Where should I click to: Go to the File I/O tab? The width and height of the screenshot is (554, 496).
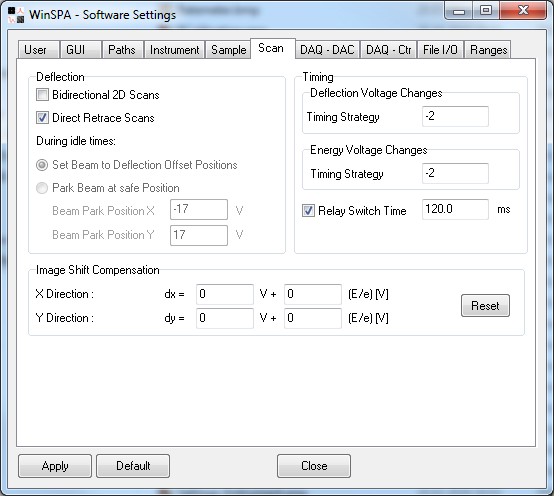pos(440,50)
